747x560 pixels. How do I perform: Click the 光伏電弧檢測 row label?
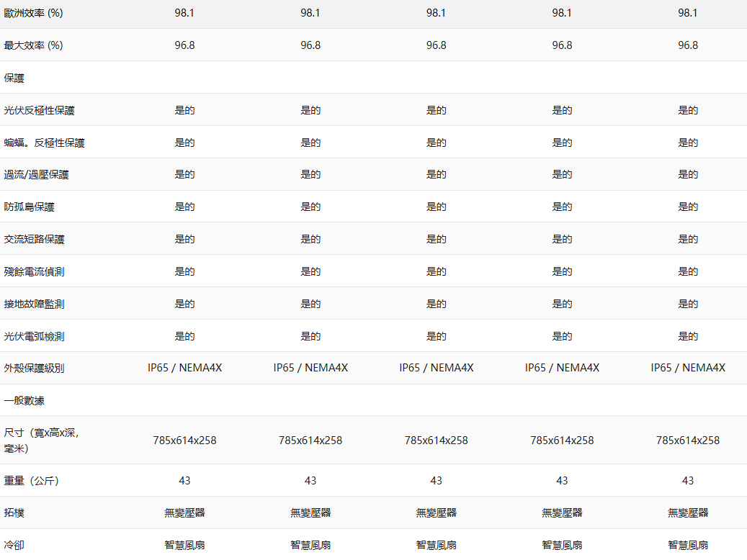coord(34,336)
